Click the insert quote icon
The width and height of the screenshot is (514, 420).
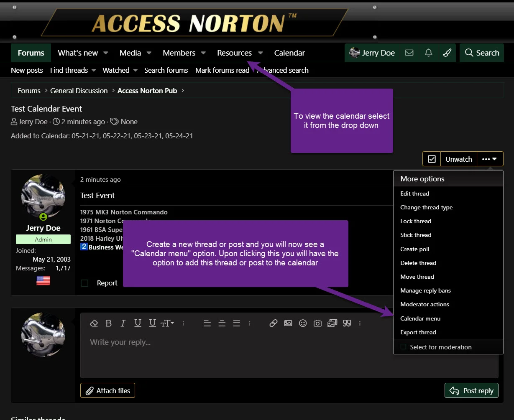click(x=347, y=323)
